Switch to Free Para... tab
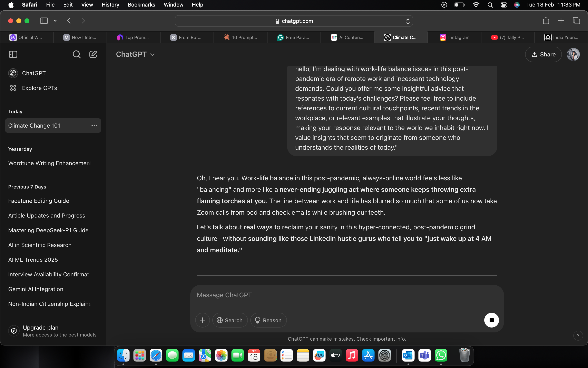 click(294, 37)
